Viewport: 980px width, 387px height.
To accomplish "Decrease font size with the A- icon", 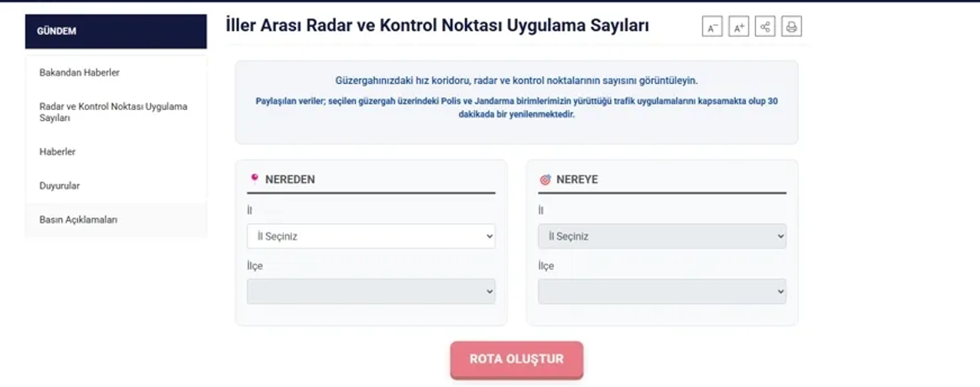I will tap(712, 27).
